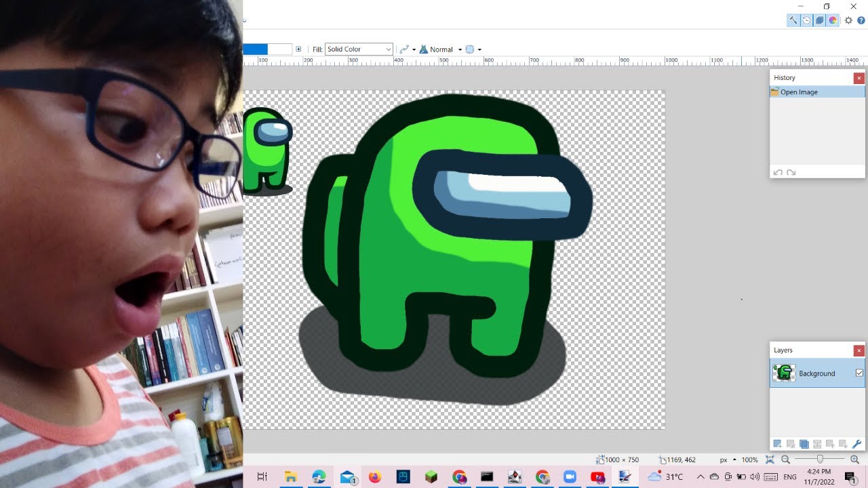Open Zoom app from the taskbar

point(570,477)
